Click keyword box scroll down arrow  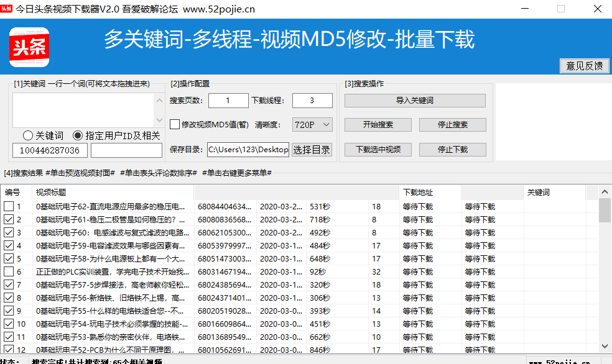[159, 120]
